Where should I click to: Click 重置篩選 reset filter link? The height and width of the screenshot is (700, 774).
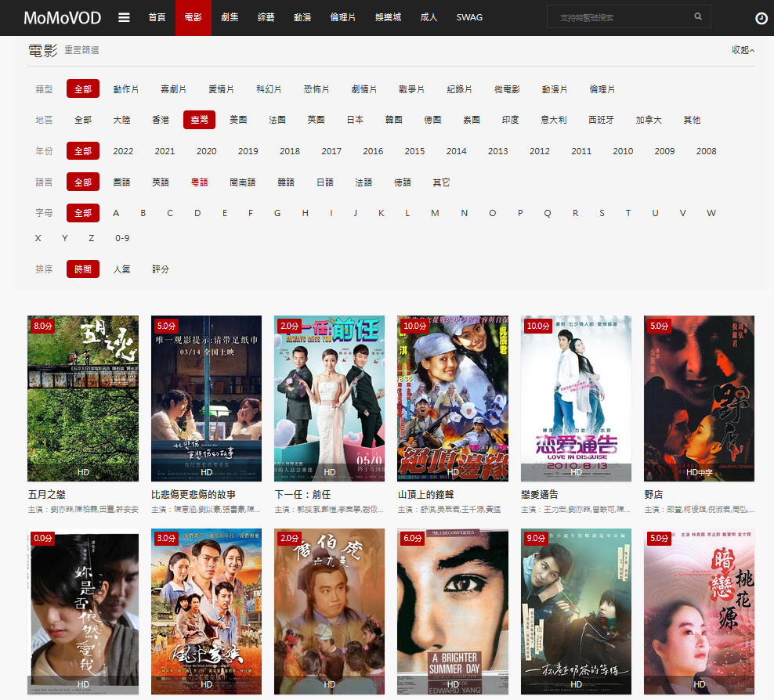tap(81, 50)
